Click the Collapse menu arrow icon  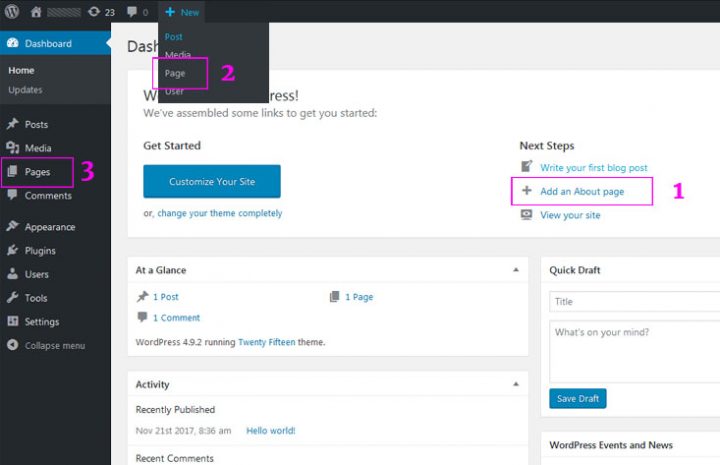(13, 345)
